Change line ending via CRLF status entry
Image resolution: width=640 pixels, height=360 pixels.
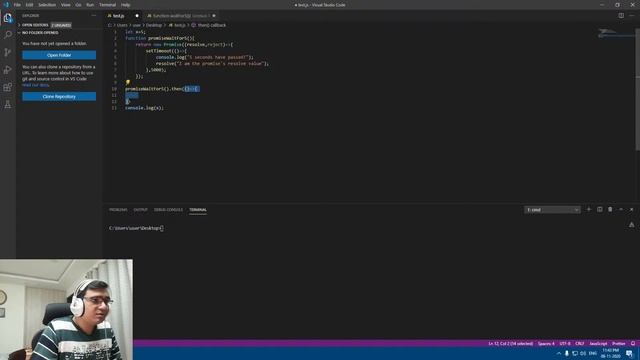(580, 344)
